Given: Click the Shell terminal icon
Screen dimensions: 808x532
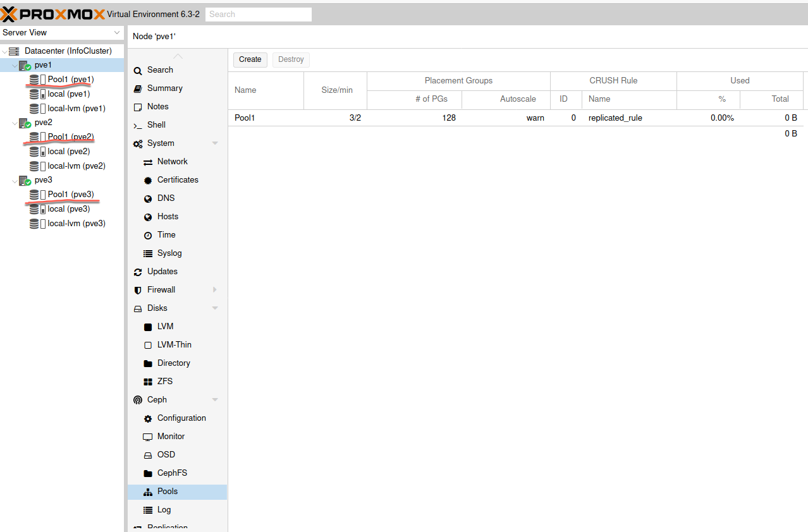Looking at the screenshot, I should 138,125.
